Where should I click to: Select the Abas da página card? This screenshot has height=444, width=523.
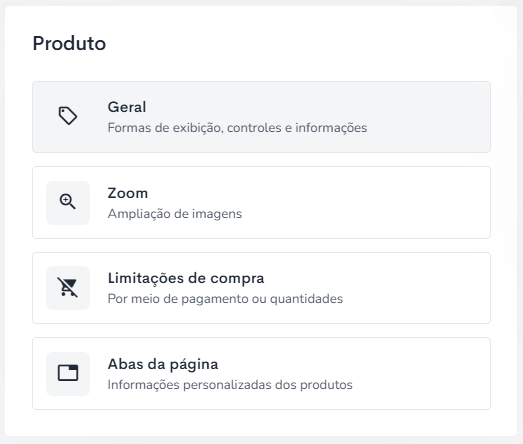261,374
